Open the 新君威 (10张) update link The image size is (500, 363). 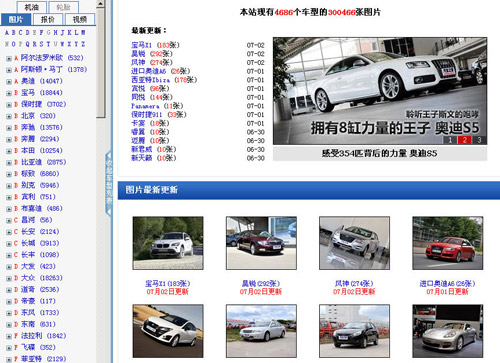tap(154, 149)
